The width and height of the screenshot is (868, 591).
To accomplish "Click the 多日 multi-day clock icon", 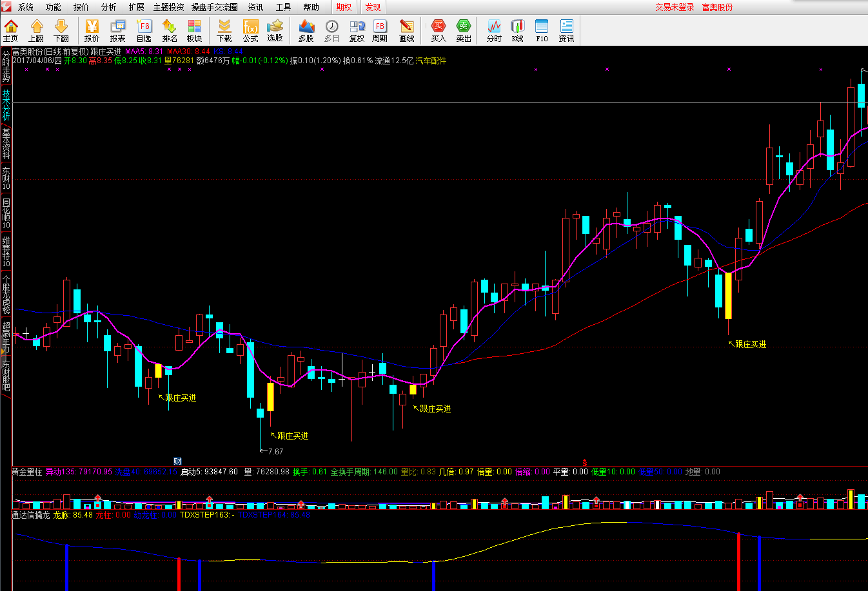I will pyautogui.click(x=331, y=30).
